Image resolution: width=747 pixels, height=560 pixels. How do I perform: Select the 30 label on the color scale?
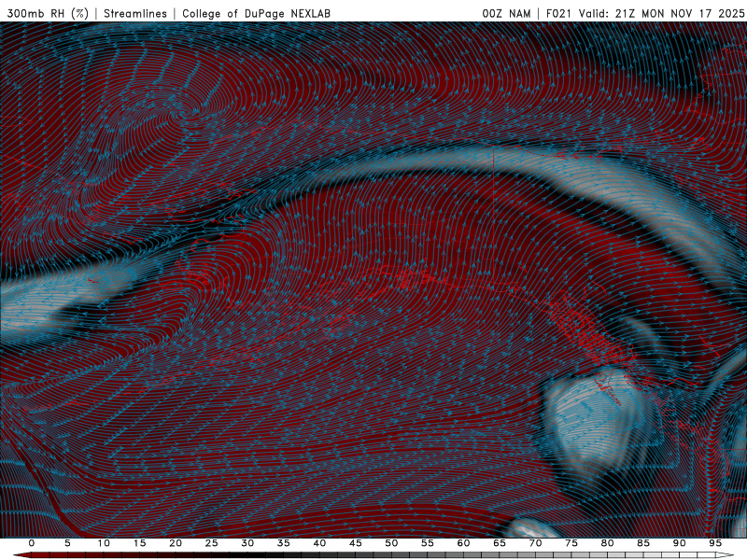click(x=247, y=543)
